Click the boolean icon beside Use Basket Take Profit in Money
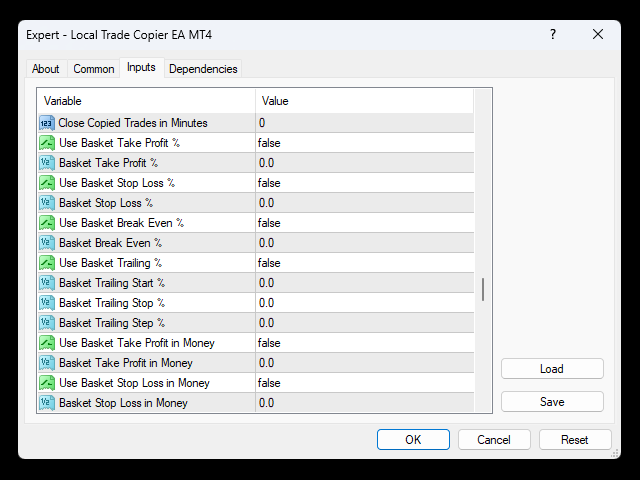The height and width of the screenshot is (480, 640). 47,343
